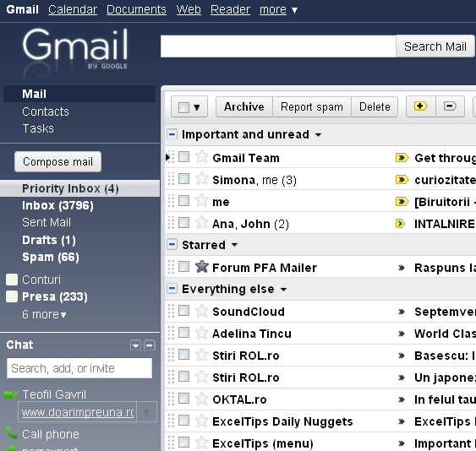476x451 pixels.
Task: Open Calendar from the top bar
Action: tap(73, 9)
